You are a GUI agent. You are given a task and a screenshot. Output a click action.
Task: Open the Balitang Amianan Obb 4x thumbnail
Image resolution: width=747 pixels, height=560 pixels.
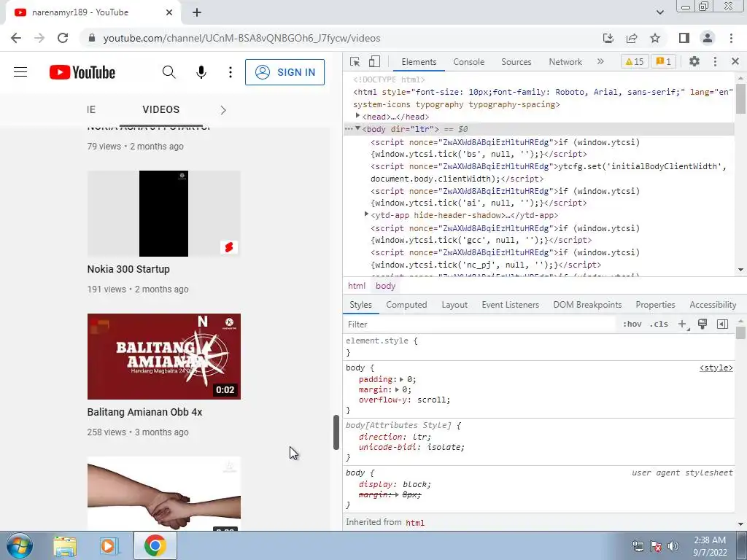coord(164,356)
